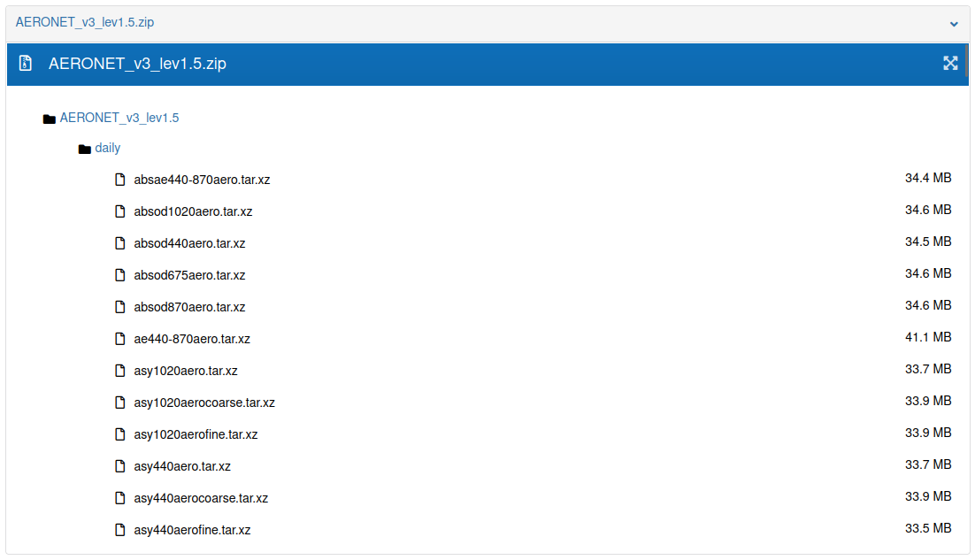This screenshot has height=560, width=975.
Task: Click the daily folder icon
Action: [x=85, y=149]
